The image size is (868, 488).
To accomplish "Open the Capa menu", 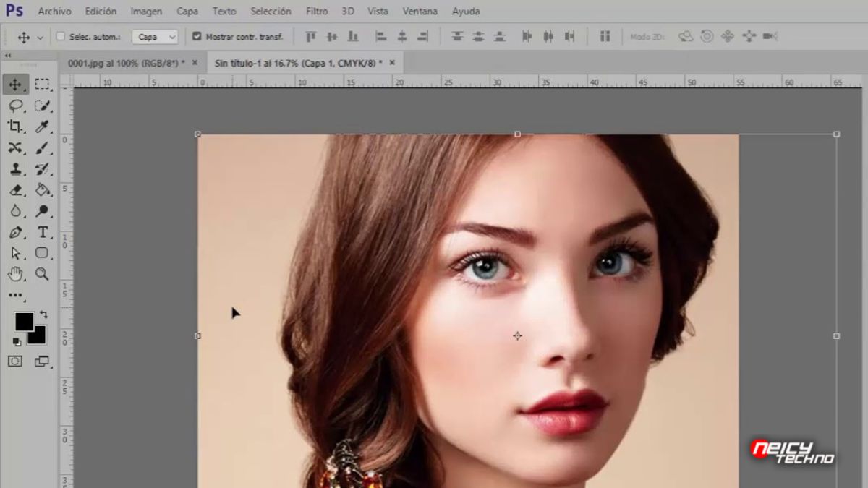I will click(x=187, y=12).
